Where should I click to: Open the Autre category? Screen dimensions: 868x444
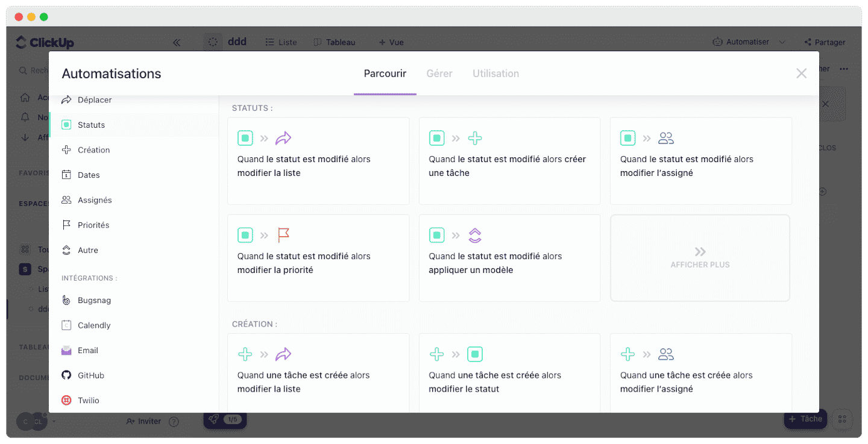[x=134, y=250]
